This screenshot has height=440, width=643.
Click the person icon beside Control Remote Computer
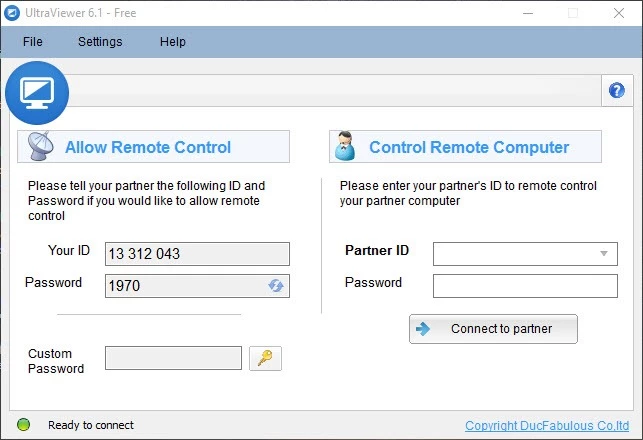point(345,146)
